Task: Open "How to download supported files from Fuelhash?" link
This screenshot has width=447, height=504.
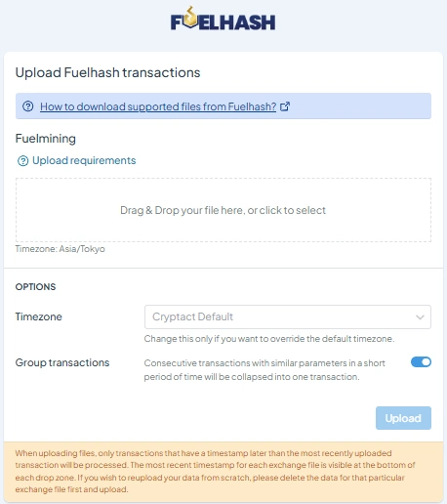Action: point(158,106)
